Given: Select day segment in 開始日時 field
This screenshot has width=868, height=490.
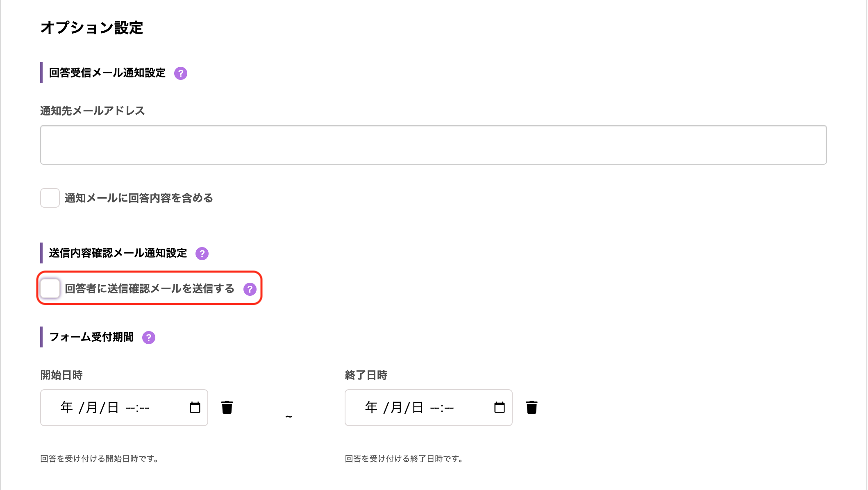Looking at the screenshot, I should (113, 408).
